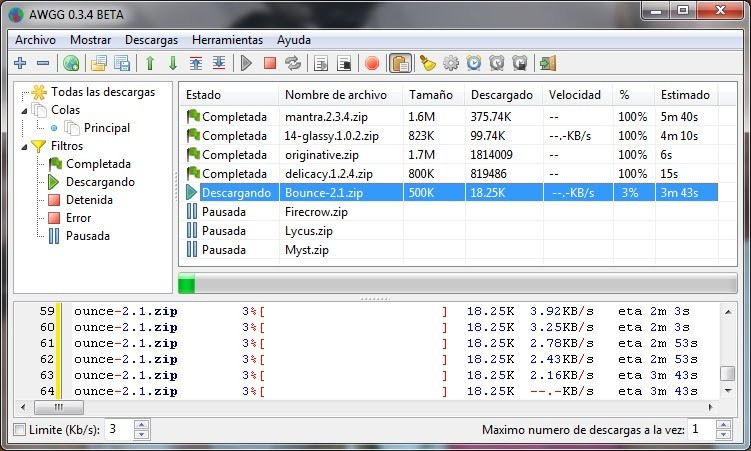Select the paused Lycus.zip download
The height and width of the screenshot is (451, 751).
[449, 231]
